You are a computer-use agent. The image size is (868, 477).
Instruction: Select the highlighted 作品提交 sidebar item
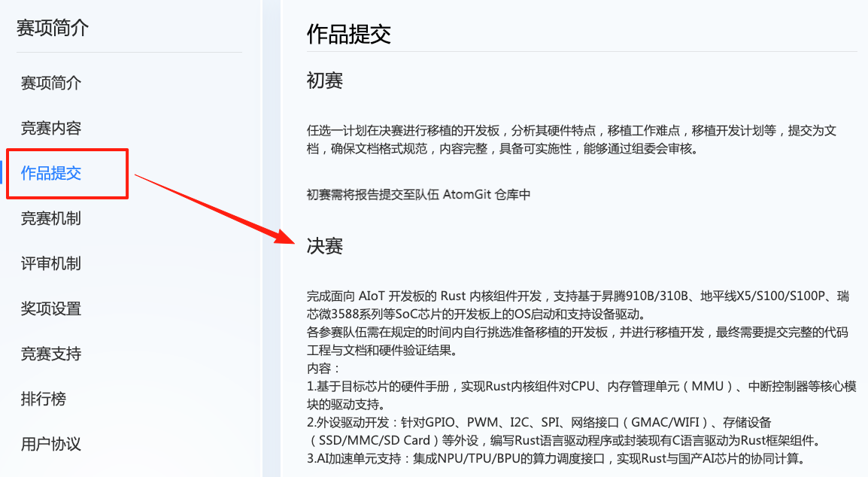[x=51, y=173]
